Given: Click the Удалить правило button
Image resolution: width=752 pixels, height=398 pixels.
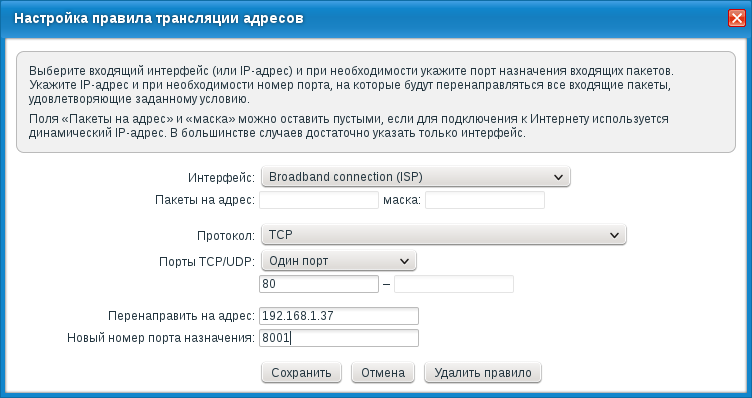Looking at the screenshot, I should tap(483, 373).
